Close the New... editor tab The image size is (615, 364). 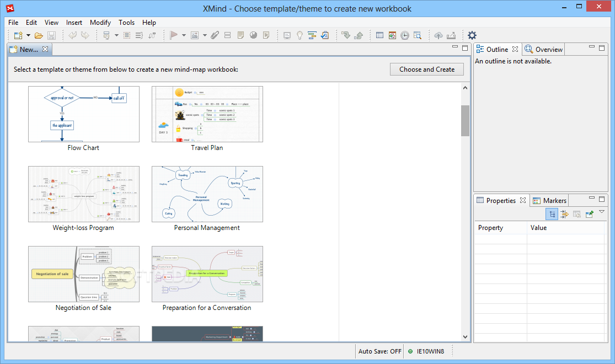tap(45, 50)
